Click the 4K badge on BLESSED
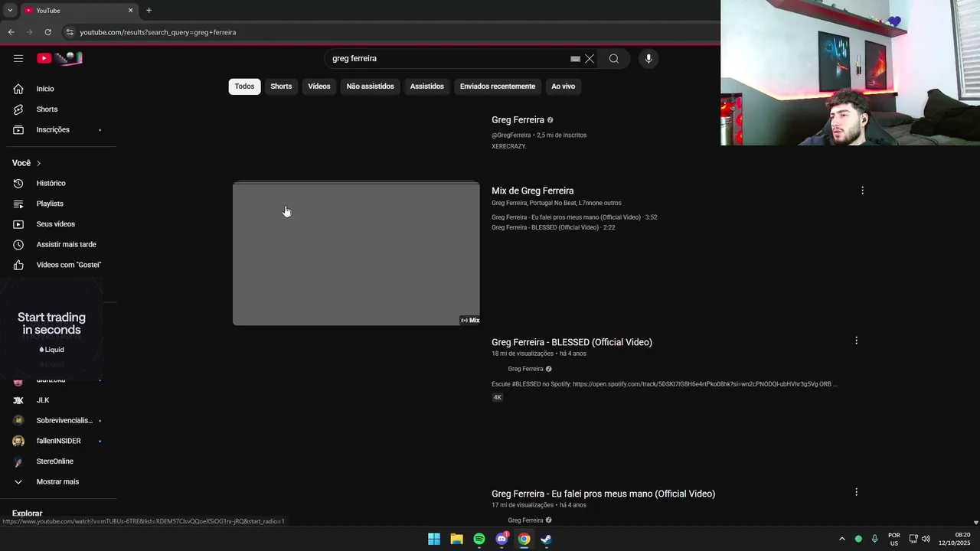Viewport: 980px width, 551px height. point(497,397)
